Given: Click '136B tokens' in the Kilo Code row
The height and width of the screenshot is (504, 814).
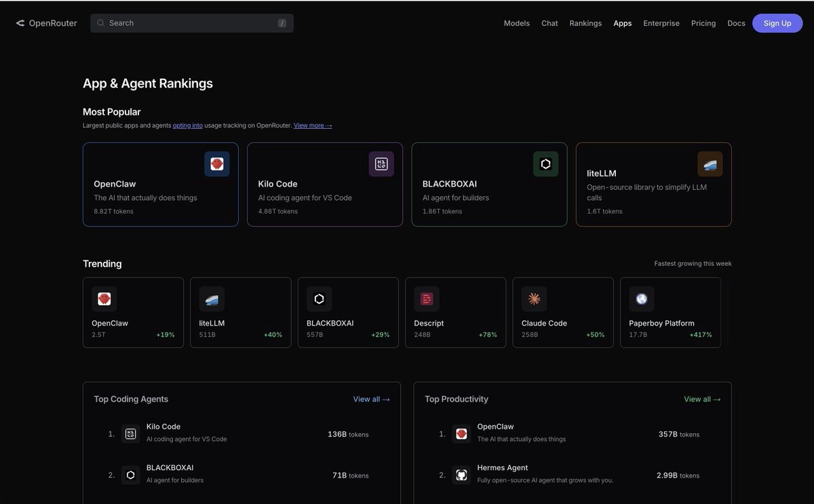Looking at the screenshot, I should coord(348,435).
